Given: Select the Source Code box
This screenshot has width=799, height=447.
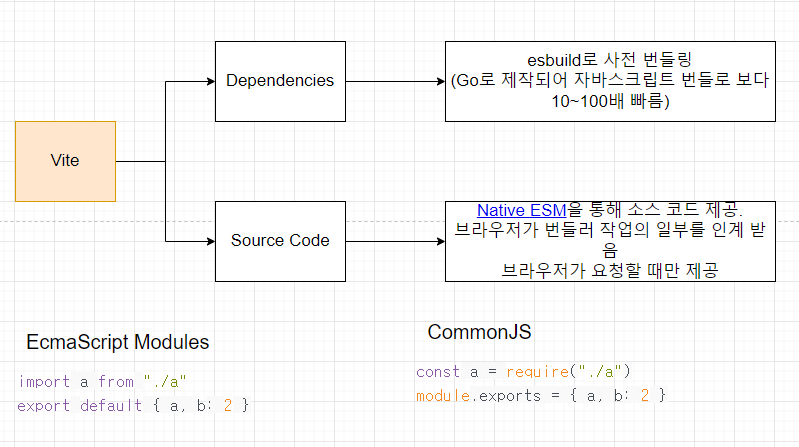Looking at the screenshot, I should tap(280, 241).
